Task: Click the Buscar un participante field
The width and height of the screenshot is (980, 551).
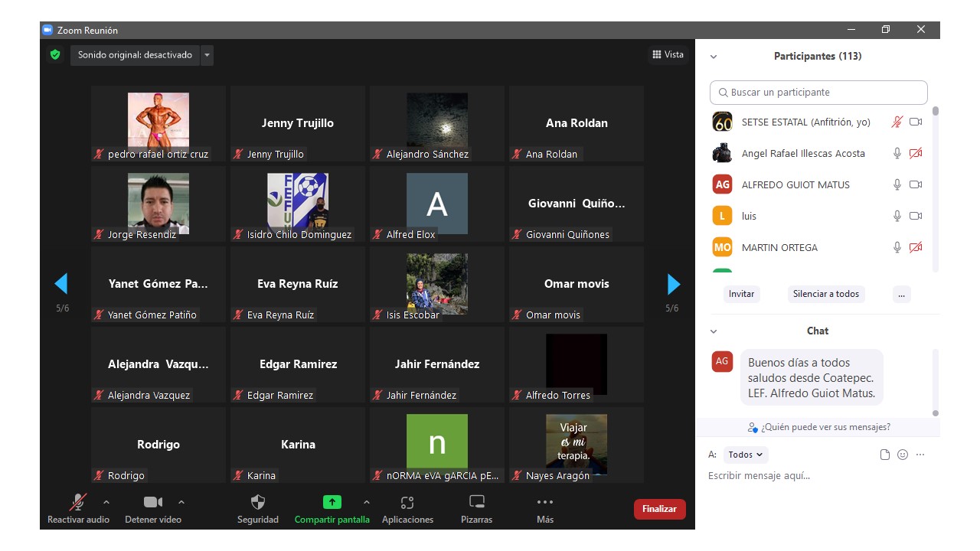Action: click(x=818, y=93)
